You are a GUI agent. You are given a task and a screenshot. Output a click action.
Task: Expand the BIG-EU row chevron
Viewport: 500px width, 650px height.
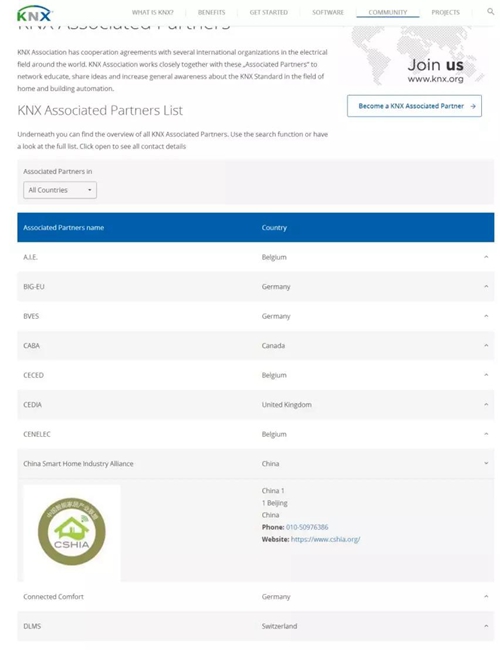(x=486, y=286)
